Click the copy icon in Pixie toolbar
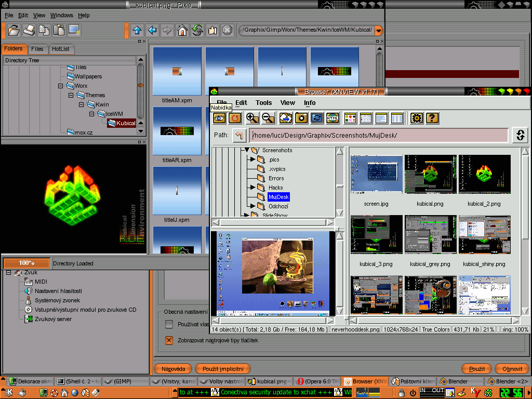The width and height of the screenshot is (532, 399). [44, 30]
